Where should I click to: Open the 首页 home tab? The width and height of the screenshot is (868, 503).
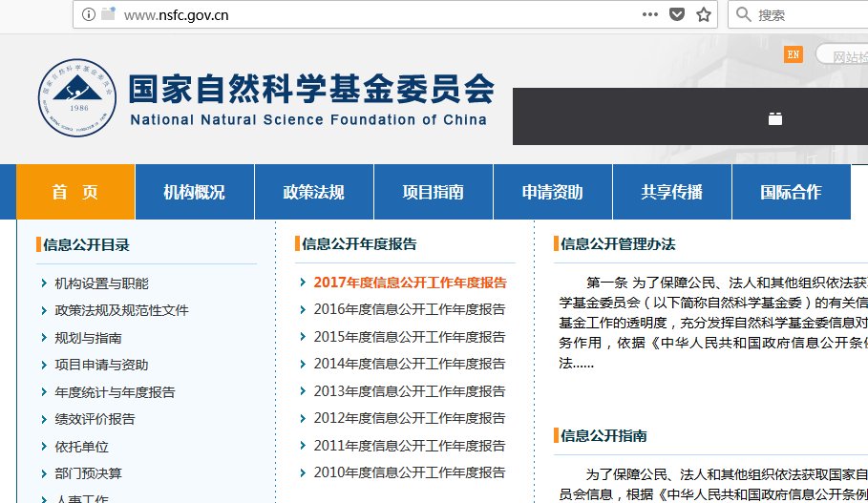click(75, 192)
